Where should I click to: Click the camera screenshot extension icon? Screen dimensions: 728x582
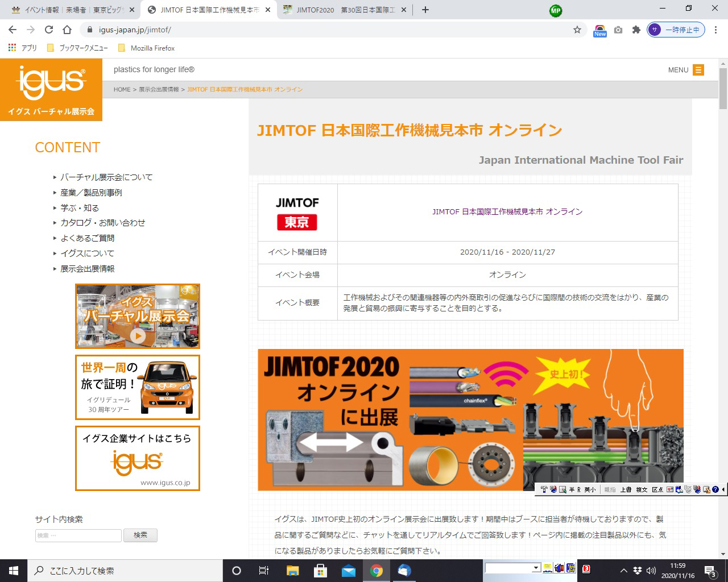tap(618, 30)
